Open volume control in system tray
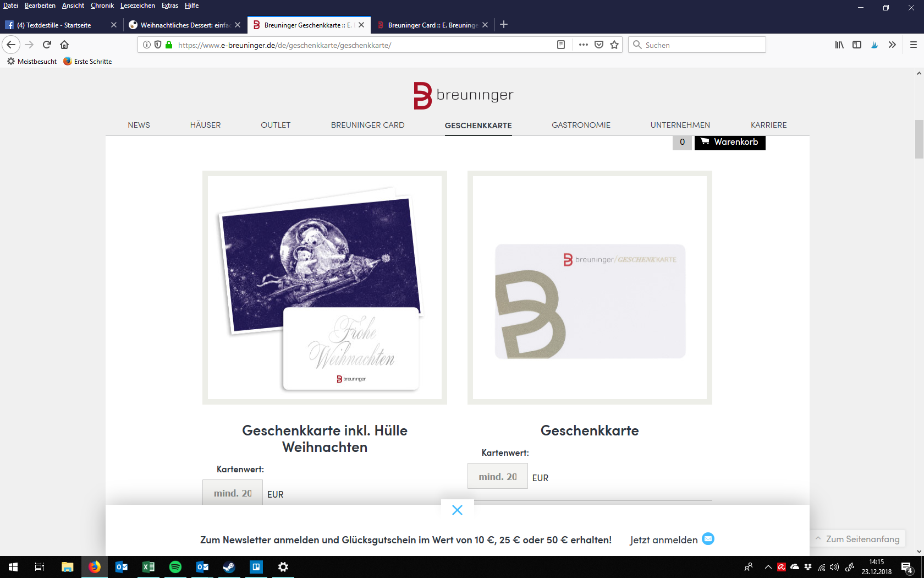 tap(834, 567)
